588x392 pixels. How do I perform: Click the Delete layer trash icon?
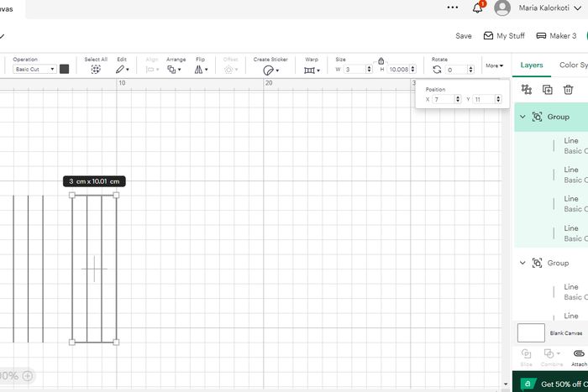coord(568,90)
